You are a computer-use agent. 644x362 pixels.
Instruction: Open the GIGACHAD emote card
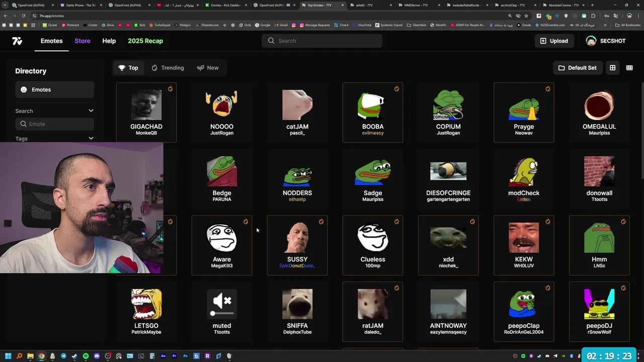tap(146, 113)
